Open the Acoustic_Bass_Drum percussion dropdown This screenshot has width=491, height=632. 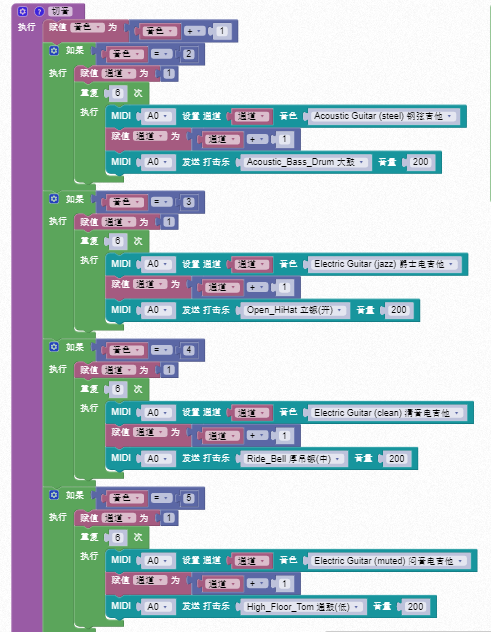[x=306, y=162]
